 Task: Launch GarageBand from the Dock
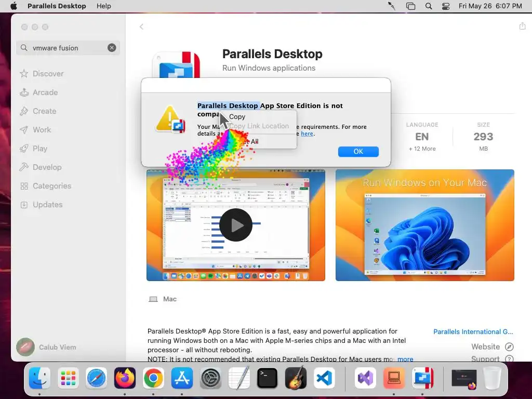point(296,378)
